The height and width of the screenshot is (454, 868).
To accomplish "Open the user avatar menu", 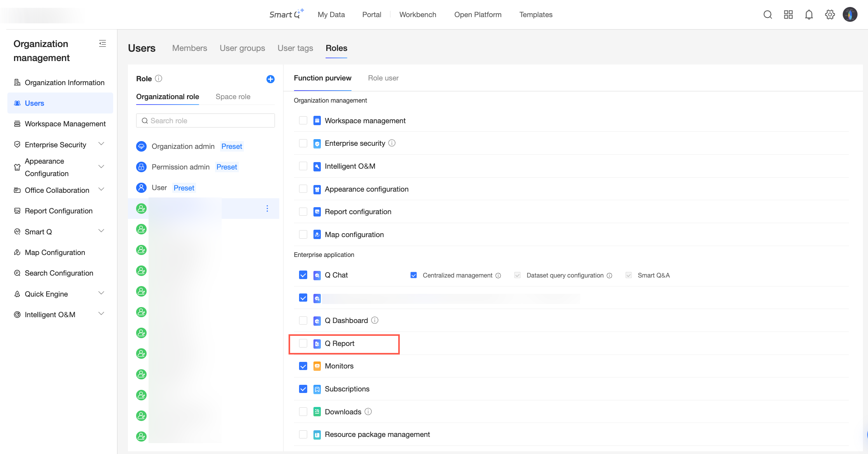I will pyautogui.click(x=850, y=15).
